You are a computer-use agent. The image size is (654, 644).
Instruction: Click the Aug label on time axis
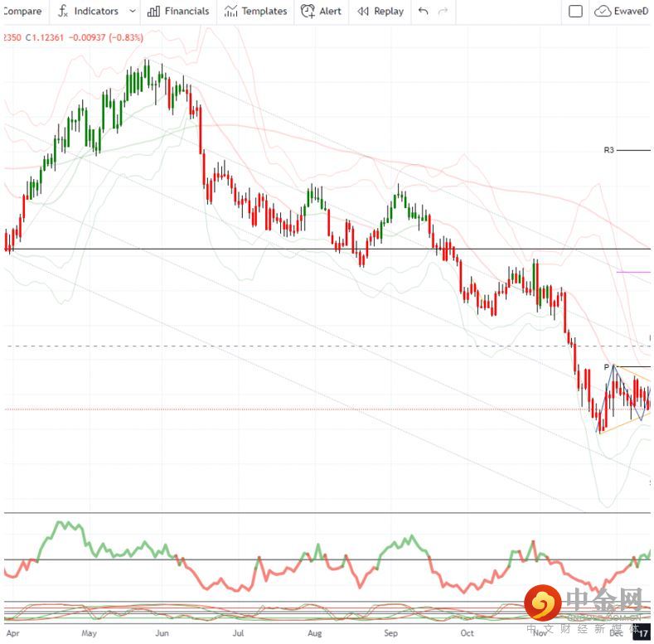point(314,633)
